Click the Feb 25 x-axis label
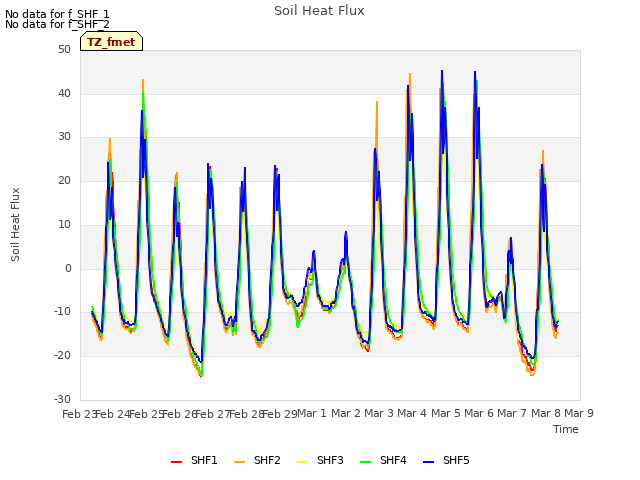Viewport: 640px width, 480px height. (x=147, y=414)
